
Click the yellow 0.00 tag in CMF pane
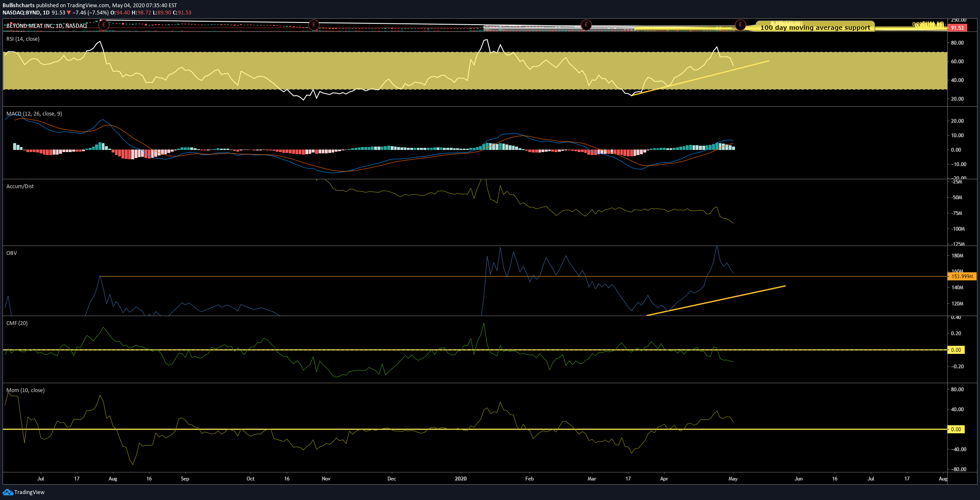point(956,350)
